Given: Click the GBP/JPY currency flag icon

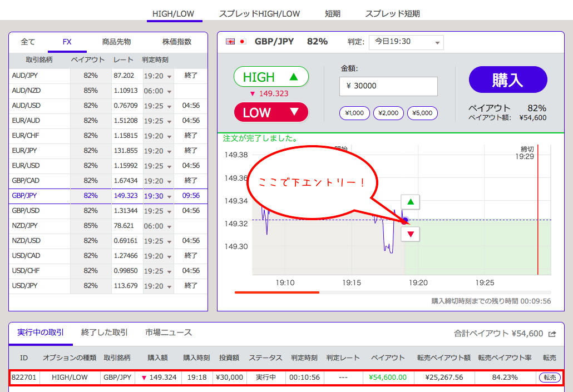Looking at the screenshot, I should (x=236, y=42).
